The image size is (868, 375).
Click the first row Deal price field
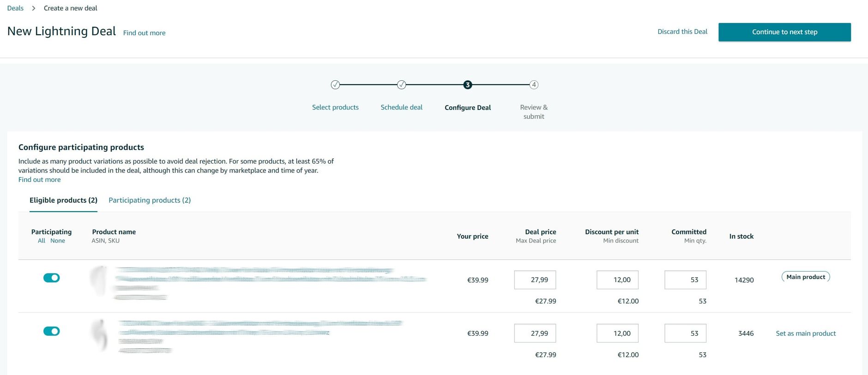tap(535, 280)
